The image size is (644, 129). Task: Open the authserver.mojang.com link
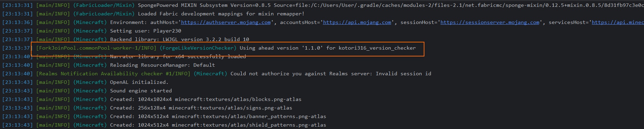(226, 22)
